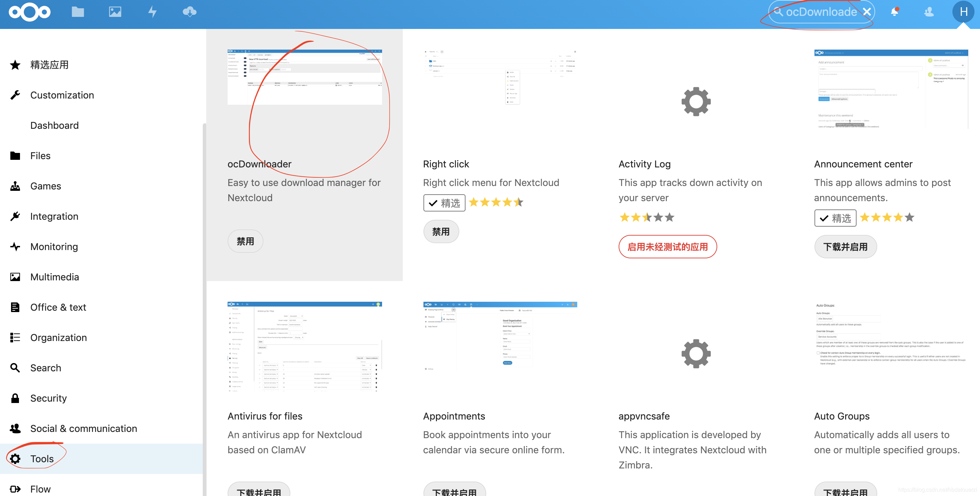Open the notifications bell icon
The width and height of the screenshot is (980, 496).
click(x=894, y=12)
